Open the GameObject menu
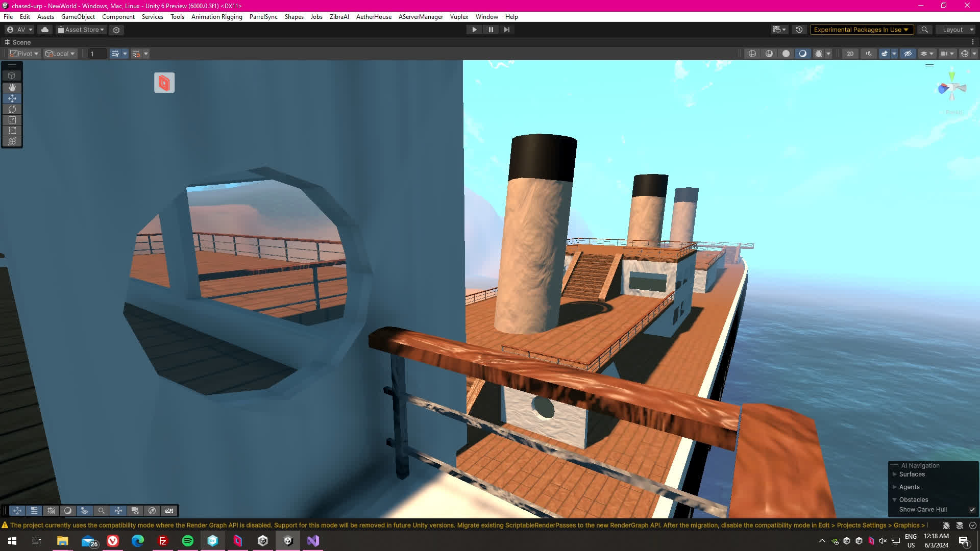This screenshot has height=551, width=980. coord(78,17)
